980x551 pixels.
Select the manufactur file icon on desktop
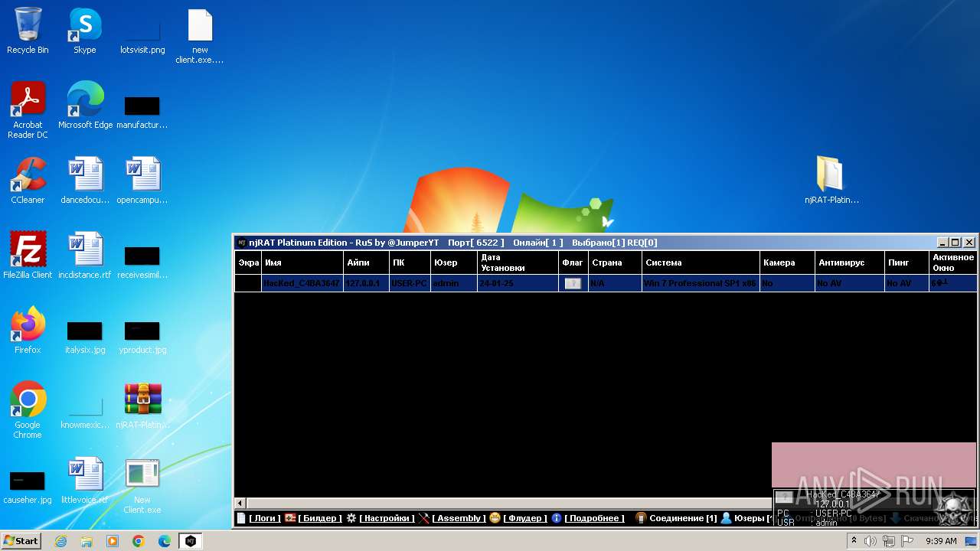(142, 112)
